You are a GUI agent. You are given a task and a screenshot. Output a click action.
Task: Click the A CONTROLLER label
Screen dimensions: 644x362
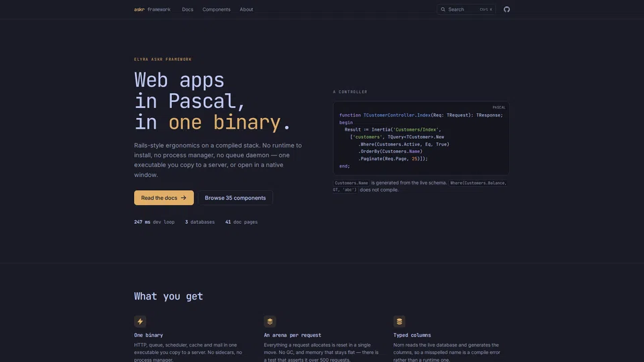coord(350,92)
